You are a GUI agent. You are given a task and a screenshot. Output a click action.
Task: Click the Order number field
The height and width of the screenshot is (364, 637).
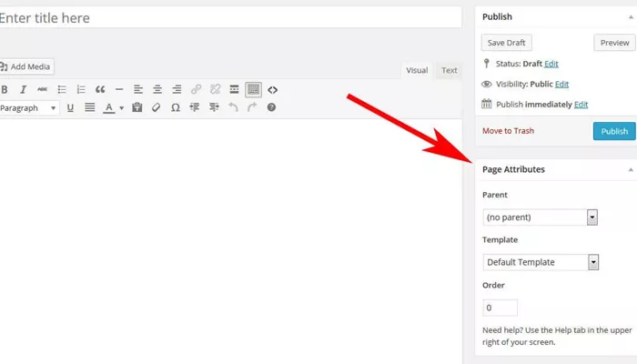pyautogui.click(x=500, y=308)
